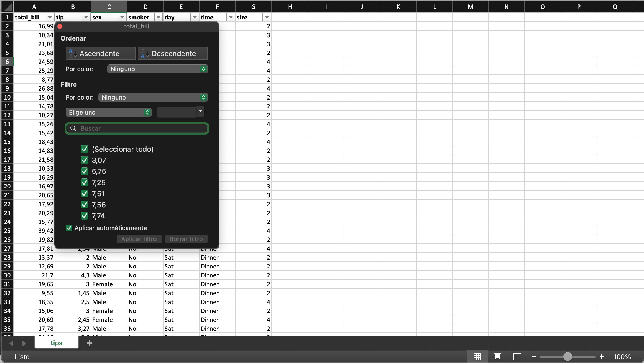Viewport: 644px width, 363px height.
Task: Open the time column filter arrow
Action: coord(231,17)
